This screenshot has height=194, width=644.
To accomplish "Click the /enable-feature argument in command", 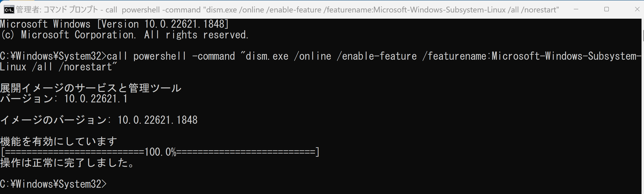I will pyautogui.click(x=377, y=56).
